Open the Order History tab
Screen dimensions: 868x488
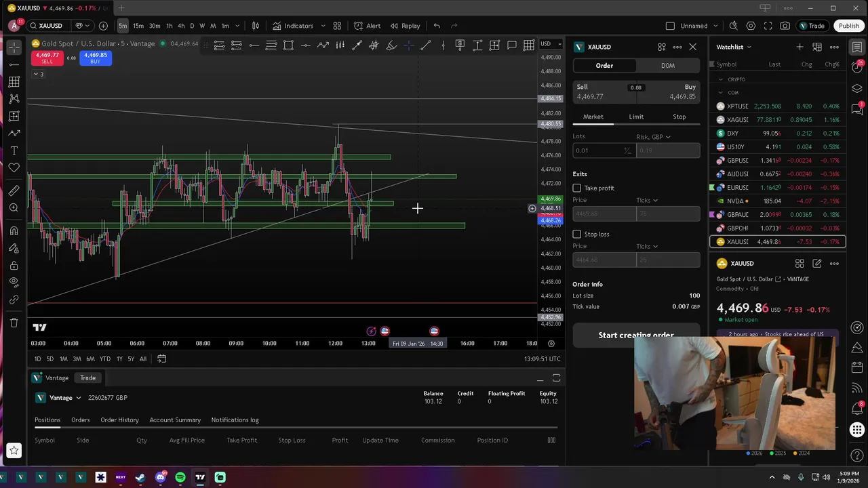click(x=119, y=420)
